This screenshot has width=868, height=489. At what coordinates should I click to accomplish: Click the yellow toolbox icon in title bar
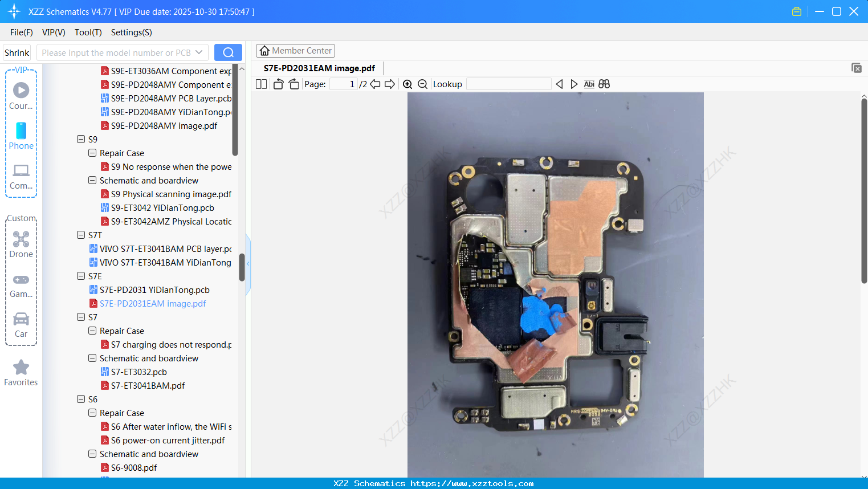pyautogui.click(x=797, y=11)
